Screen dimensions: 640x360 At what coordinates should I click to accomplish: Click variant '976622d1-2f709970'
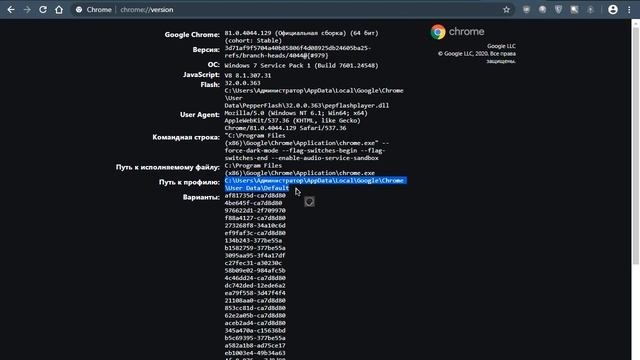(x=255, y=211)
